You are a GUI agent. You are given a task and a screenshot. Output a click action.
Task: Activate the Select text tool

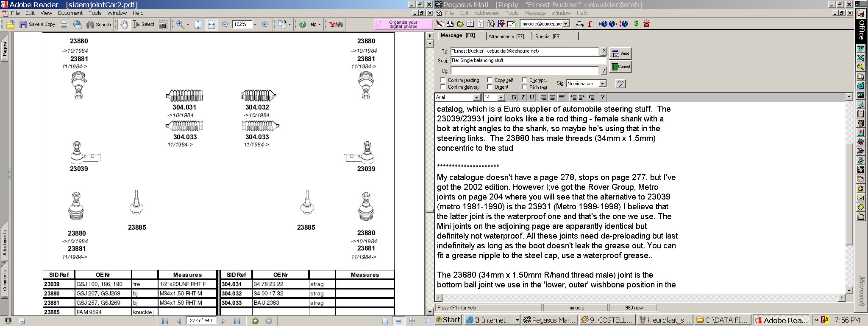pyautogui.click(x=144, y=25)
